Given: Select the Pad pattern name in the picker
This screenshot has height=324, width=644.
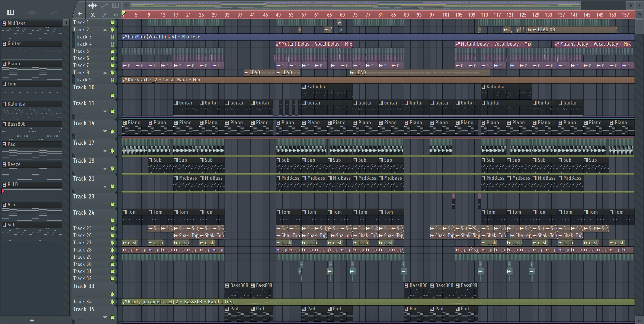Looking at the screenshot, I should click(x=11, y=144).
